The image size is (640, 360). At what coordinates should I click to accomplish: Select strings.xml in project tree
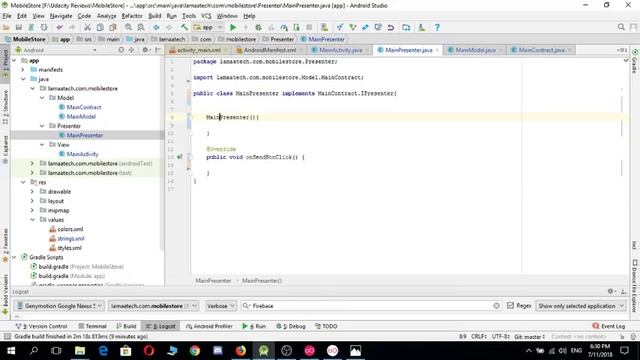(x=71, y=239)
